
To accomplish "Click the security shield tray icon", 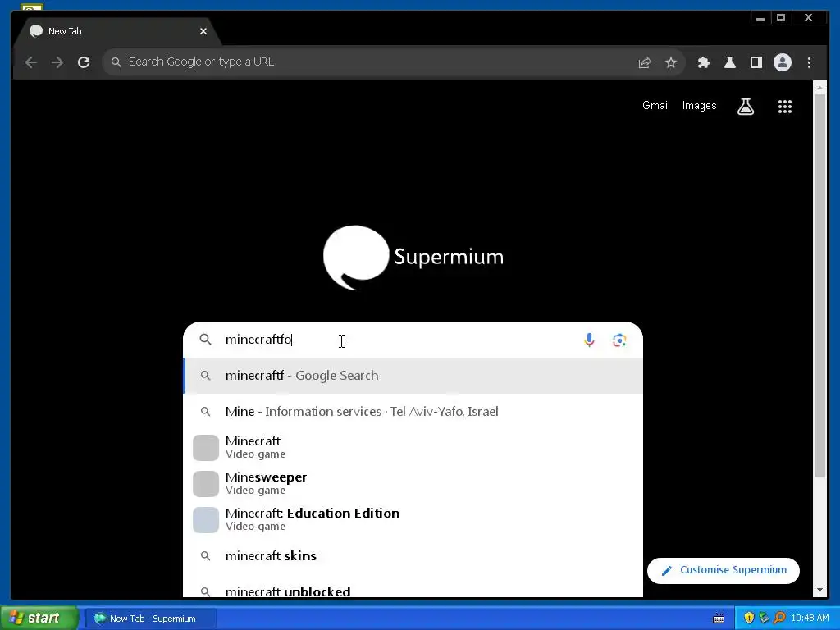I will [749, 619].
